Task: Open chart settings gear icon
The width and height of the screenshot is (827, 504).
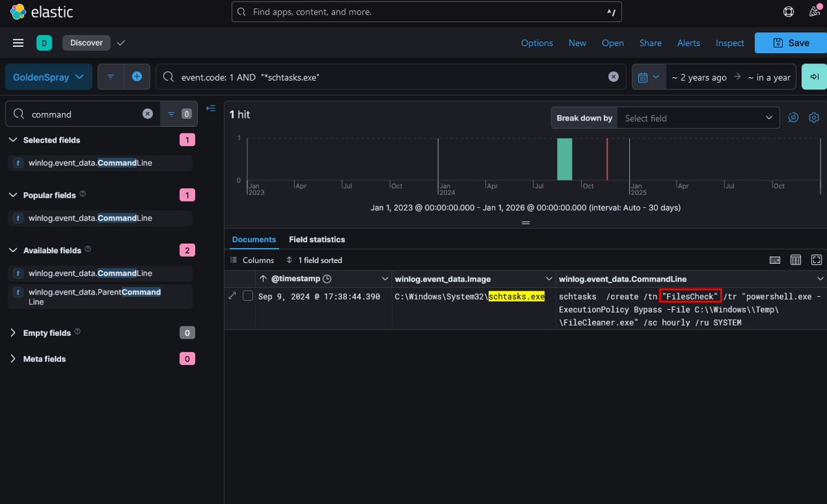Action: 814,118
